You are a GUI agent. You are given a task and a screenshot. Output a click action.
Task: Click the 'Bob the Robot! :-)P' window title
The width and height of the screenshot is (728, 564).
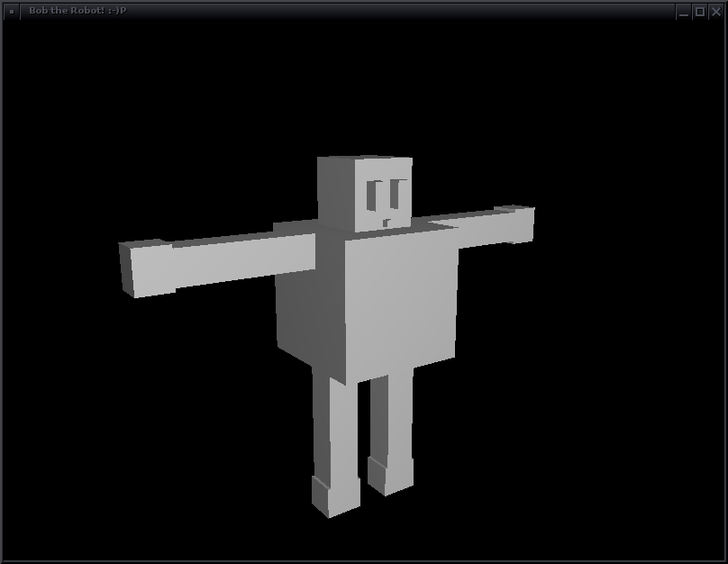click(77, 10)
